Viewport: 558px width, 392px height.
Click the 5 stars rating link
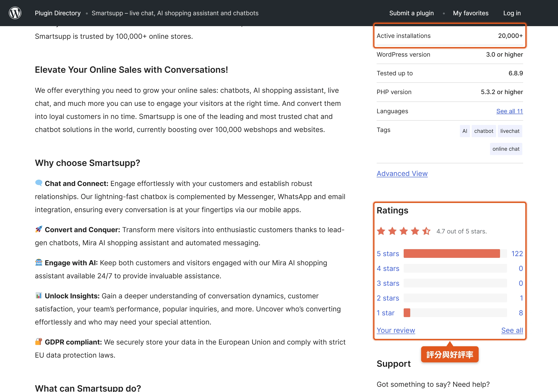click(x=388, y=253)
